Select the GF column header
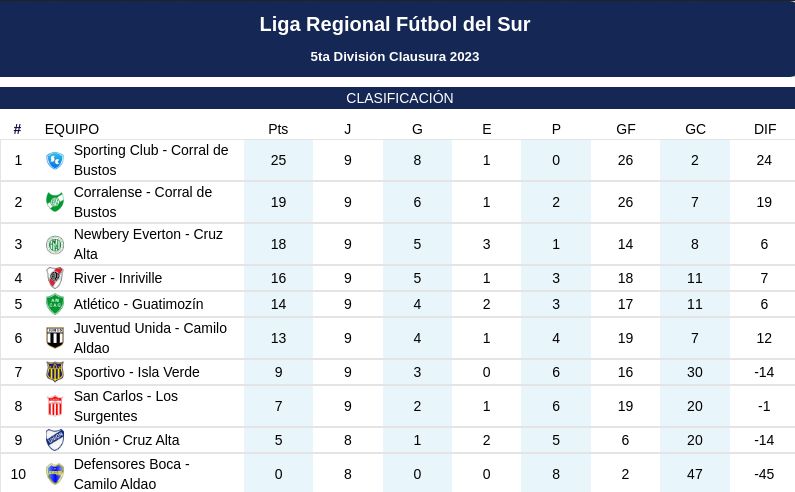Viewport: 795px width, 492px height. point(626,129)
